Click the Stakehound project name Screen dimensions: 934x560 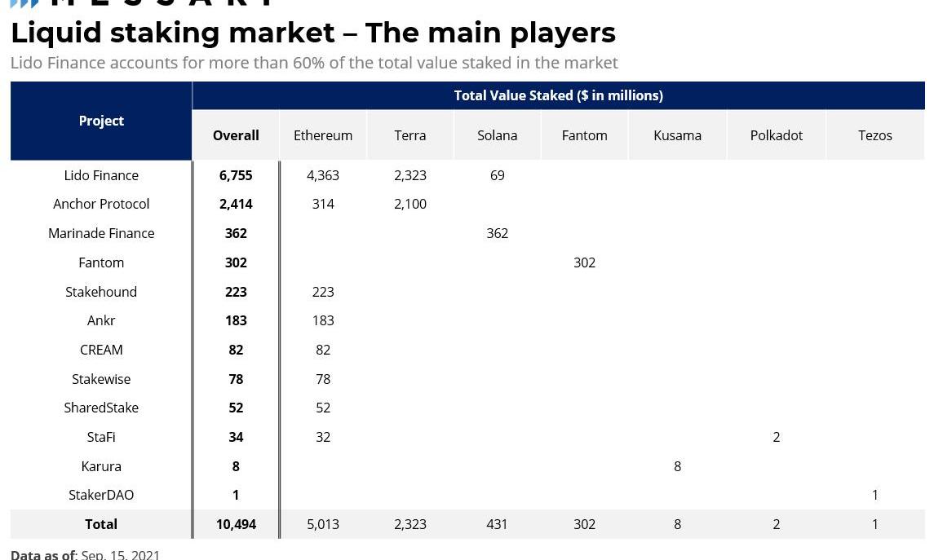coord(101,292)
